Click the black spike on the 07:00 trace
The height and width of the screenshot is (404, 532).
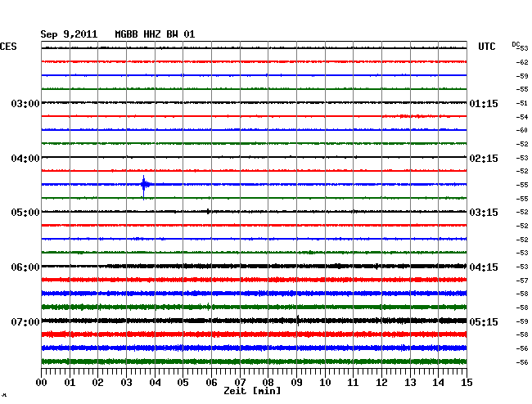298,321
